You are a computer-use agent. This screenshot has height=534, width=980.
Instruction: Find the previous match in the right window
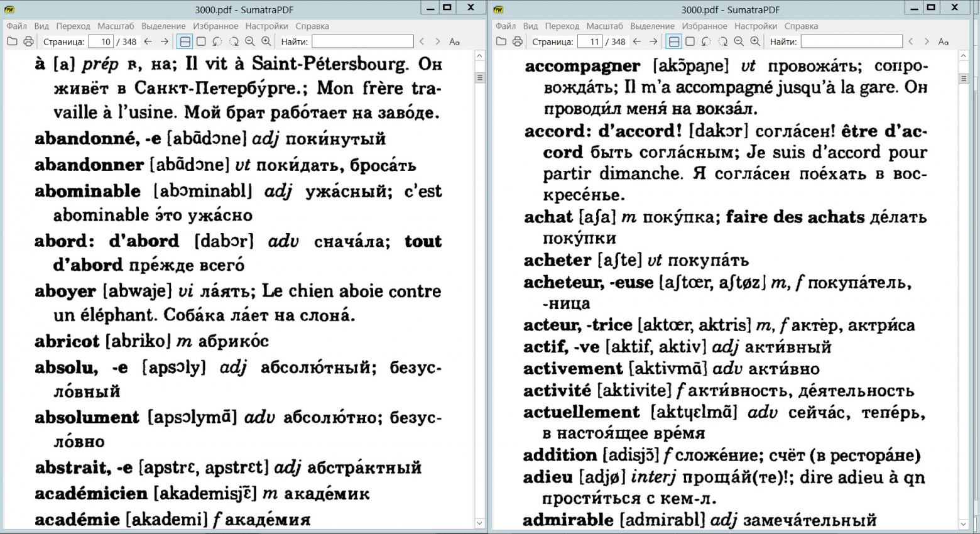(x=910, y=41)
